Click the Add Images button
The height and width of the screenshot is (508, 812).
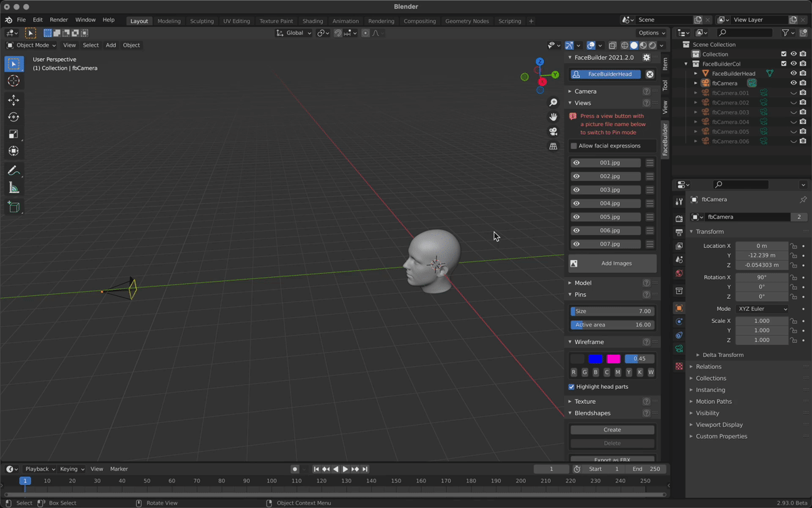click(x=612, y=263)
